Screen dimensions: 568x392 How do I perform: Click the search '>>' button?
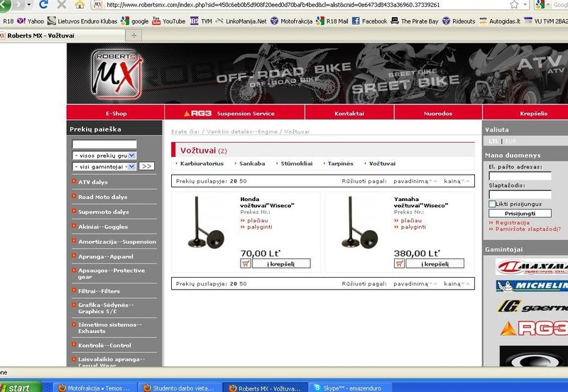click(x=146, y=166)
